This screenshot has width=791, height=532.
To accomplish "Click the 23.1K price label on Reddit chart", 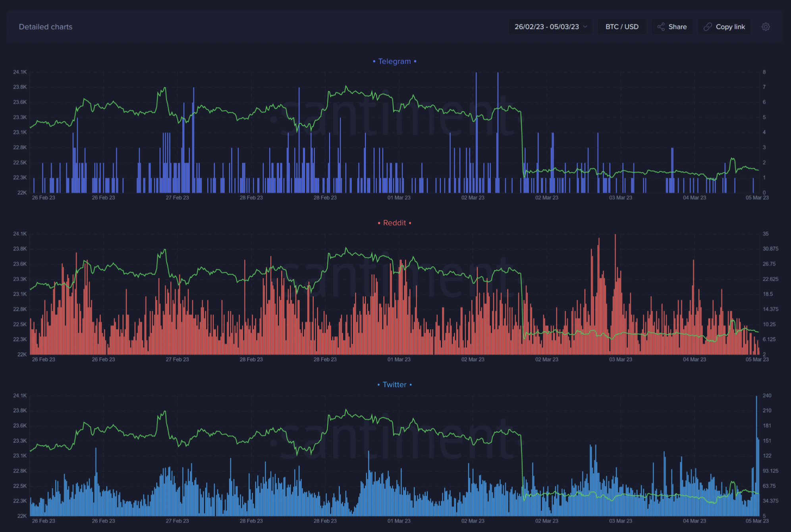I will (20, 294).
